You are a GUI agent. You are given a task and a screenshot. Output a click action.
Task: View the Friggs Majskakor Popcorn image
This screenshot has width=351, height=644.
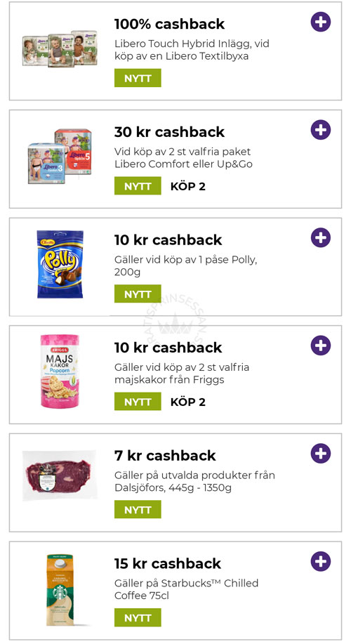pos(60,372)
